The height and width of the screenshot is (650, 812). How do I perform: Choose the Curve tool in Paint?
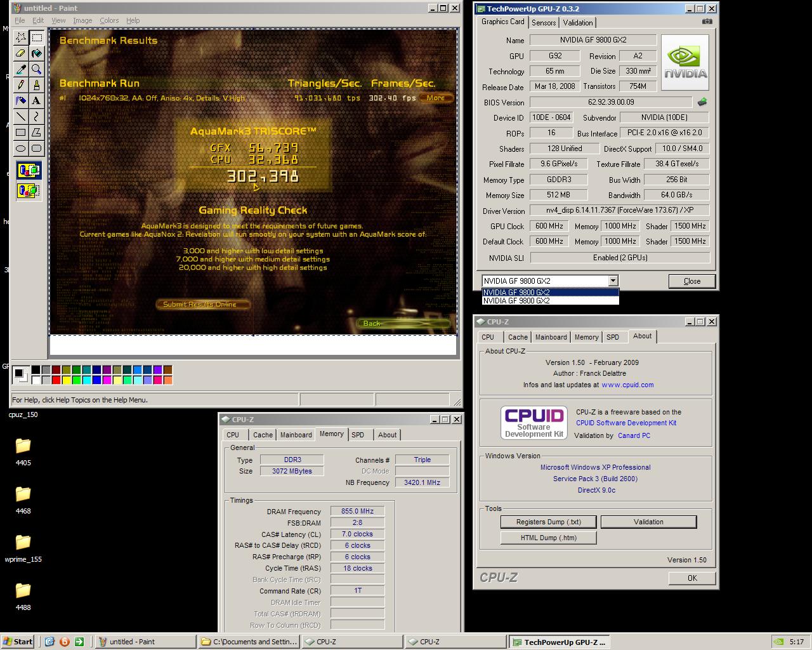point(37,117)
